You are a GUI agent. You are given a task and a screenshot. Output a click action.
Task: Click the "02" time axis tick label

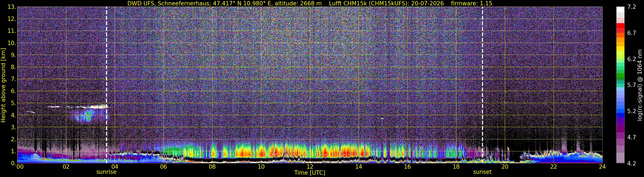coord(66,167)
